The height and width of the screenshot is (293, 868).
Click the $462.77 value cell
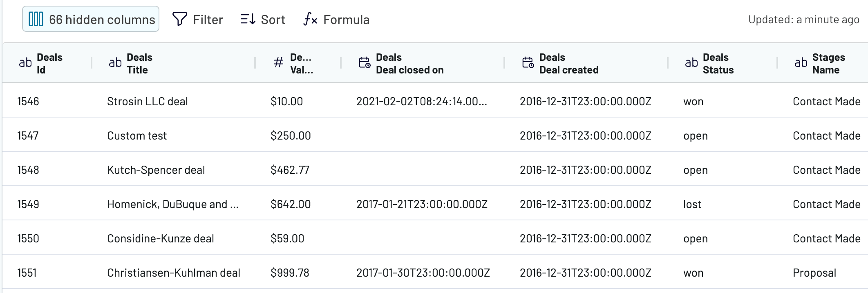(x=290, y=170)
